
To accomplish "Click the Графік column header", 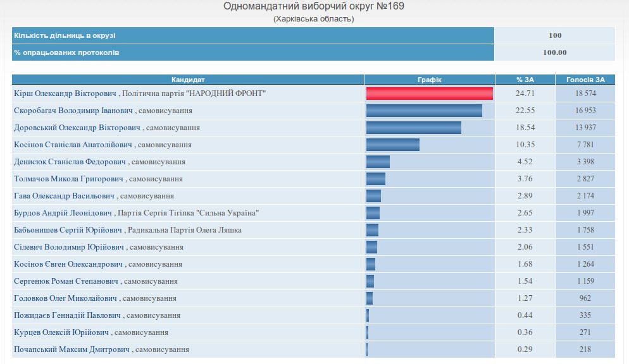I will click(429, 80).
